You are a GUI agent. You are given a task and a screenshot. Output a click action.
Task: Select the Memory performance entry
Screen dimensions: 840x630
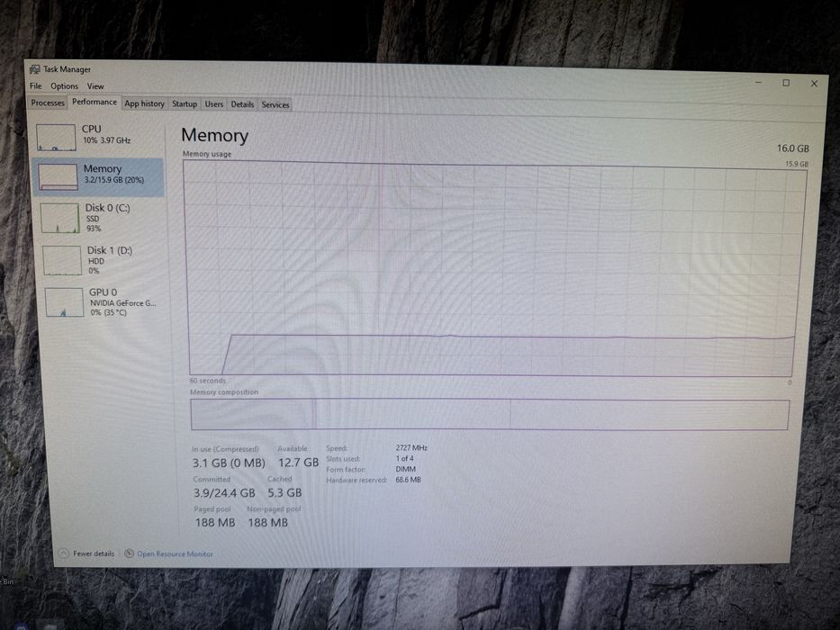pyautogui.click(x=98, y=176)
